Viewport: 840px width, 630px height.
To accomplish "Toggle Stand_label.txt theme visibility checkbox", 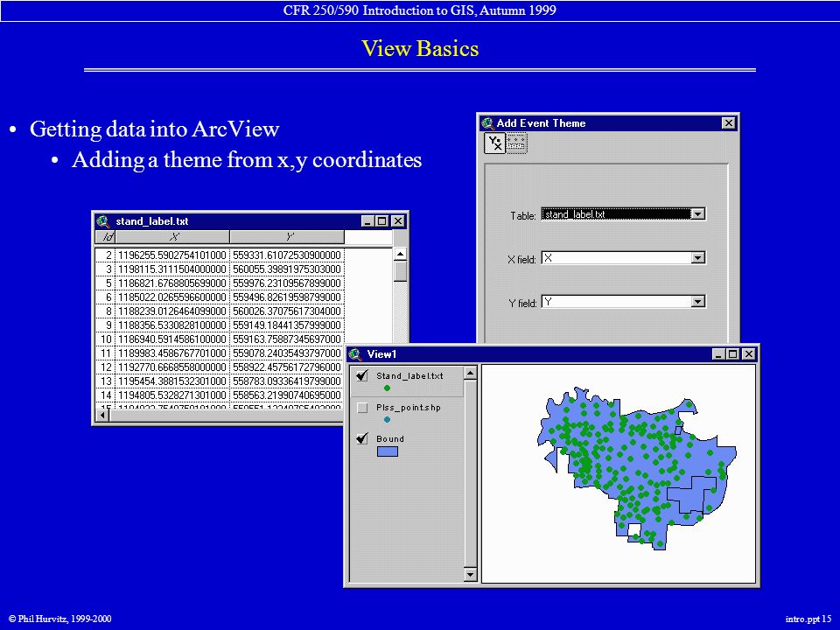I will (x=362, y=375).
